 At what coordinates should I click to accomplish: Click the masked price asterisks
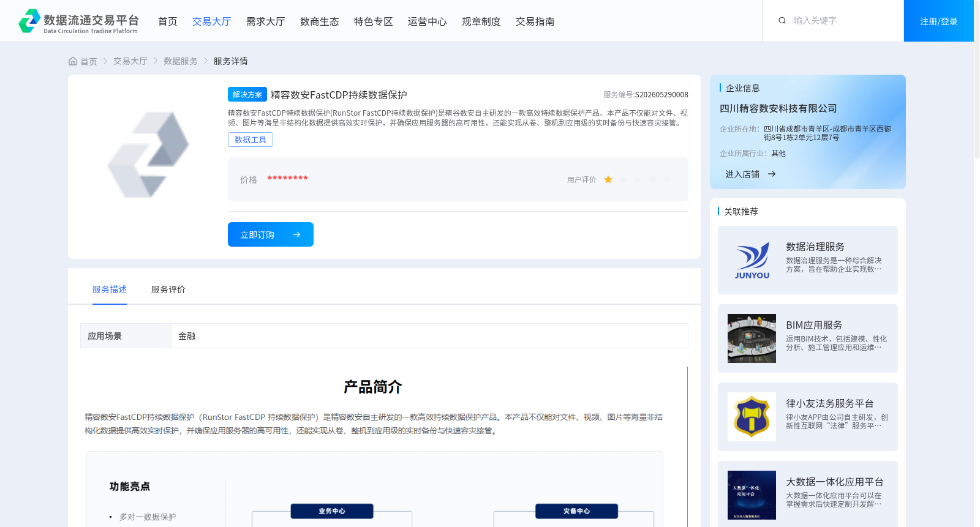tap(287, 179)
